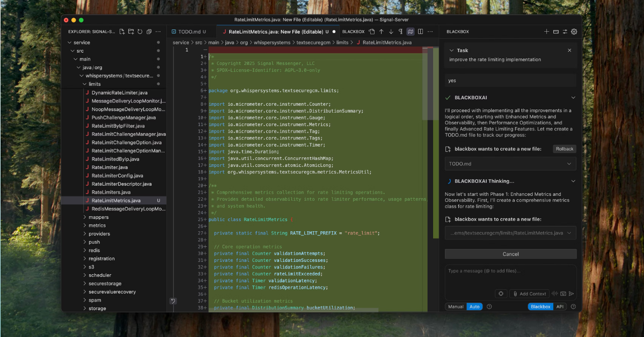
Task: Collapse all folders in Explorer
Action: coord(149,32)
